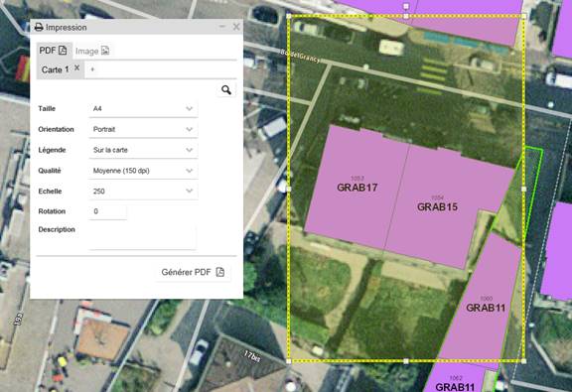The height and width of the screenshot is (392, 572).
Task: Click the magnifier search icon in print panel
Action: pyautogui.click(x=226, y=90)
